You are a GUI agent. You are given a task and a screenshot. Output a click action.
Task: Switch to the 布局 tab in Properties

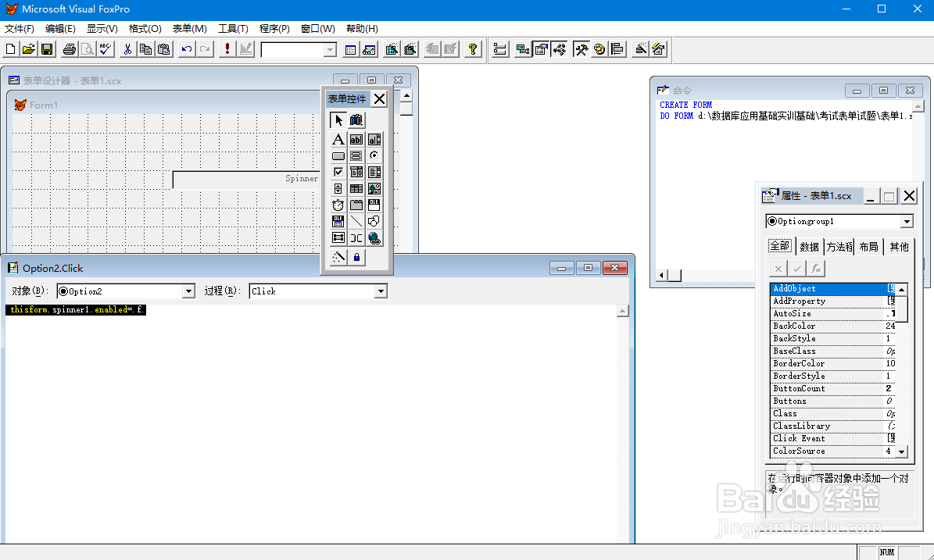coord(868,246)
